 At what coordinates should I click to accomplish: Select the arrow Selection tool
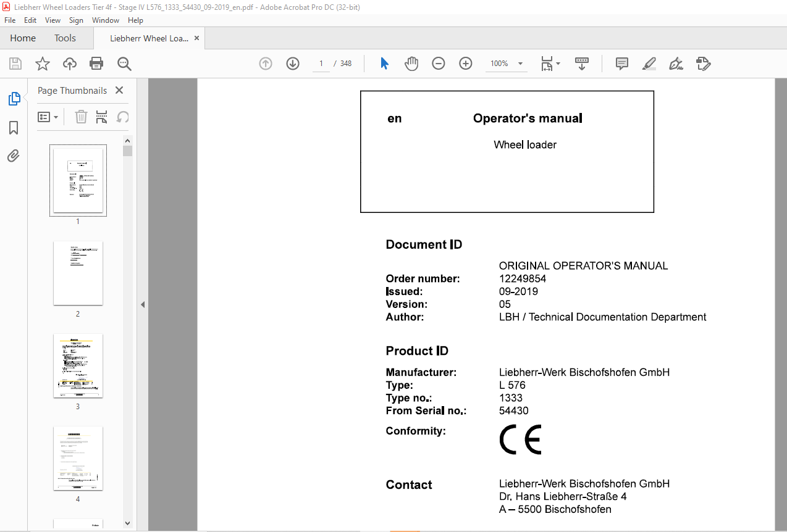click(x=384, y=64)
